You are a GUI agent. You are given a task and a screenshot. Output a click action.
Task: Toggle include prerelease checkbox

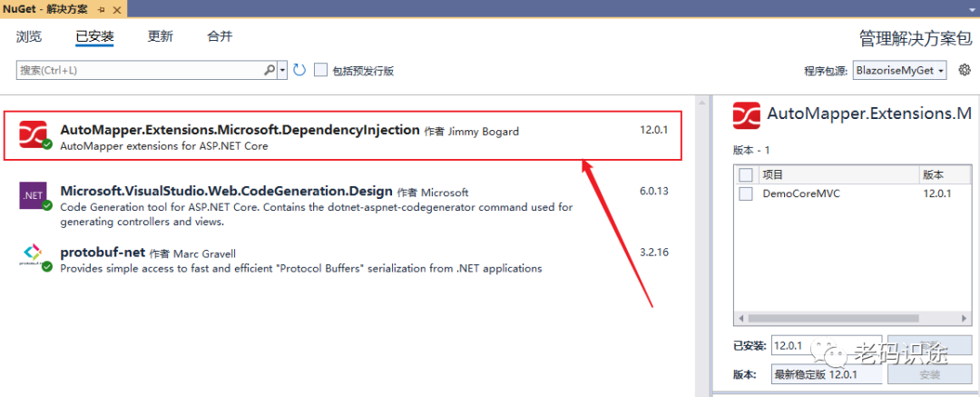[320, 70]
